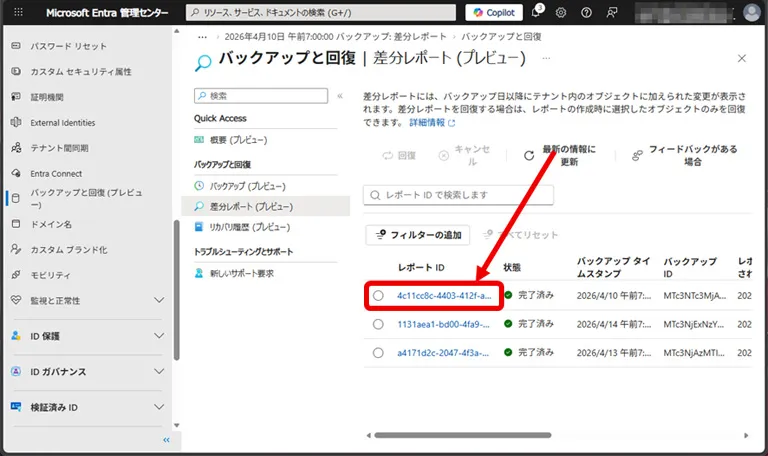Click the top resource search box
Screen dimensions: 768x456
point(321,13)
